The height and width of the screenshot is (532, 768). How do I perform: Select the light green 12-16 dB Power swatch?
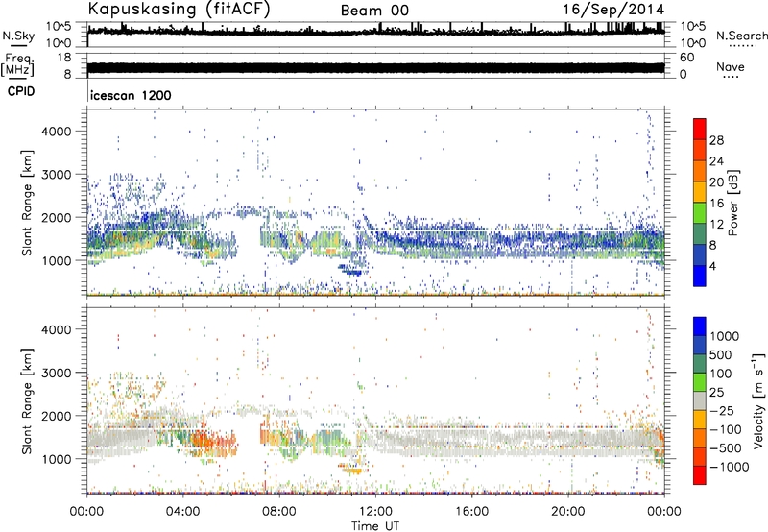pyautogui.click(x=700, y=213)
